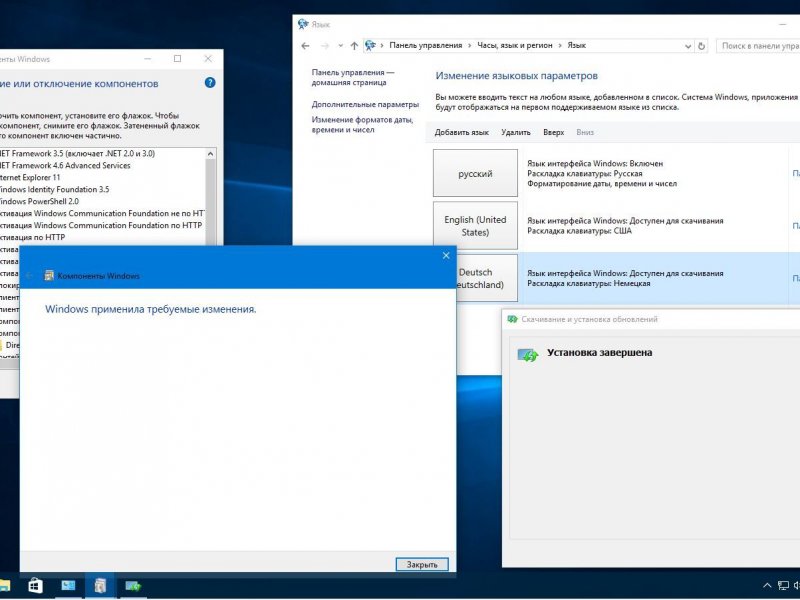Viewport: 800px width, 600px height.
Task: Minimize the Windows features window
Action: pos(147,59)
